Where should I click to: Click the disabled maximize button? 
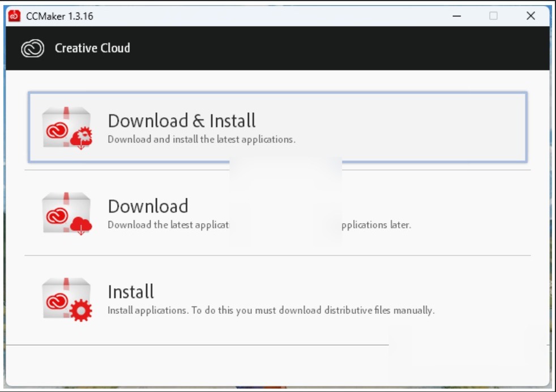[493, 16]
